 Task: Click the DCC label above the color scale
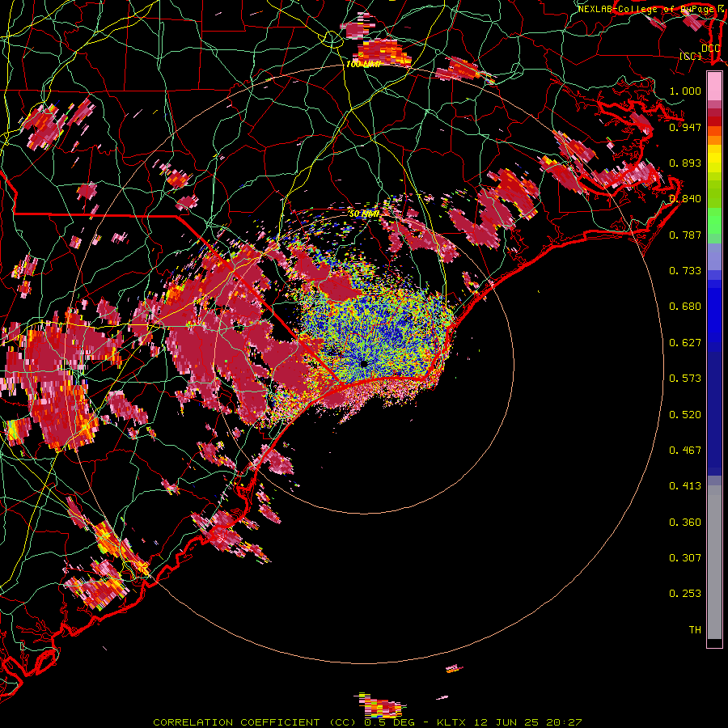pyautogui.click(x=710, y=48)
